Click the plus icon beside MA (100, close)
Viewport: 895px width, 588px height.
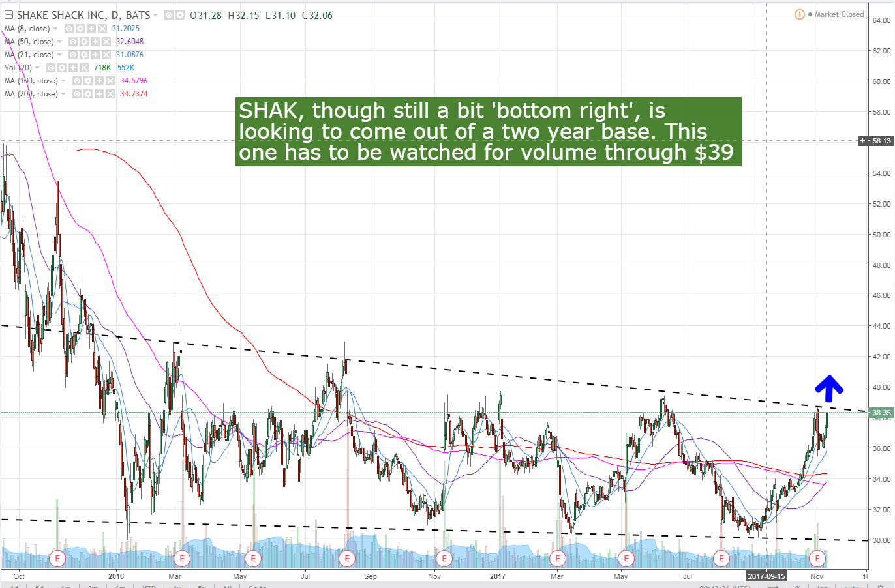[99, 81]
